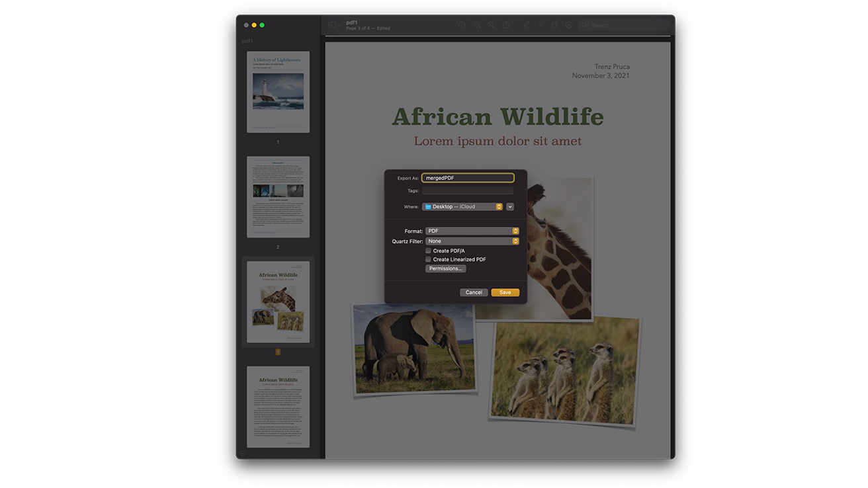The width and height of the screenshot is (868, 488).
Task: Save the merged PDF
Action: pyautogui.click(x=505, y=292)
